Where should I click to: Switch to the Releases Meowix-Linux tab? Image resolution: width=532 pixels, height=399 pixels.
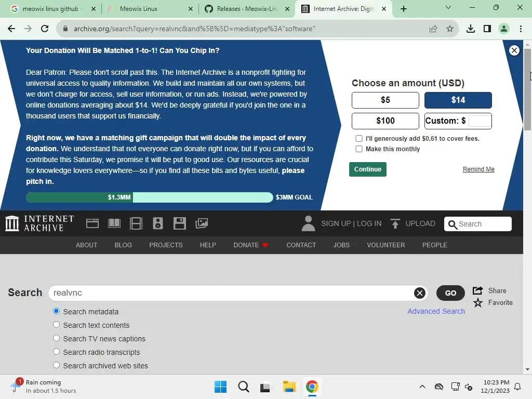pos(247,9)
